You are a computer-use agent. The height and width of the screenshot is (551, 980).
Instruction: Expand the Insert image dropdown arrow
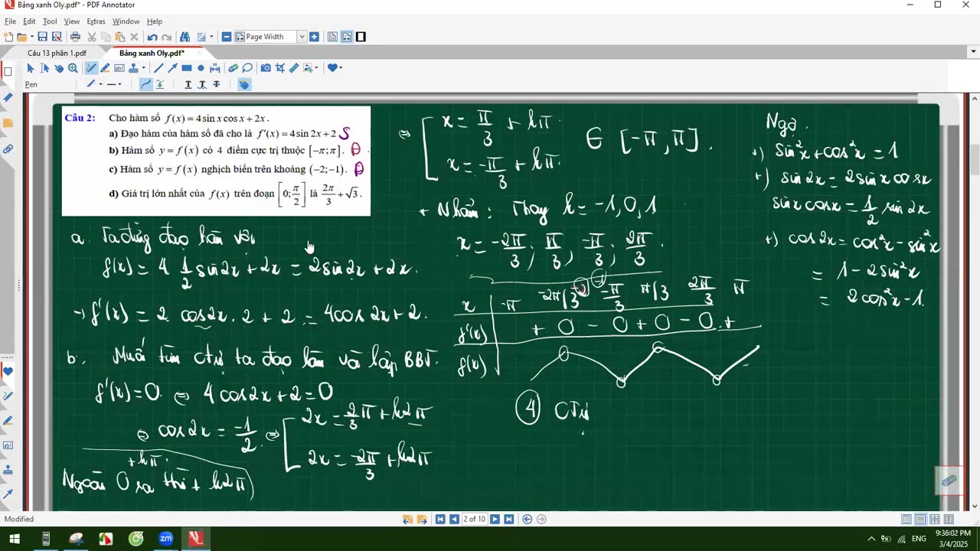[316, 68]
